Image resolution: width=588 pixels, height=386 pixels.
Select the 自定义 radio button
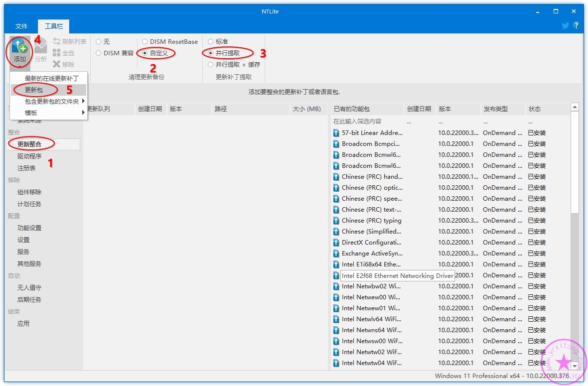tap(145, 53)
